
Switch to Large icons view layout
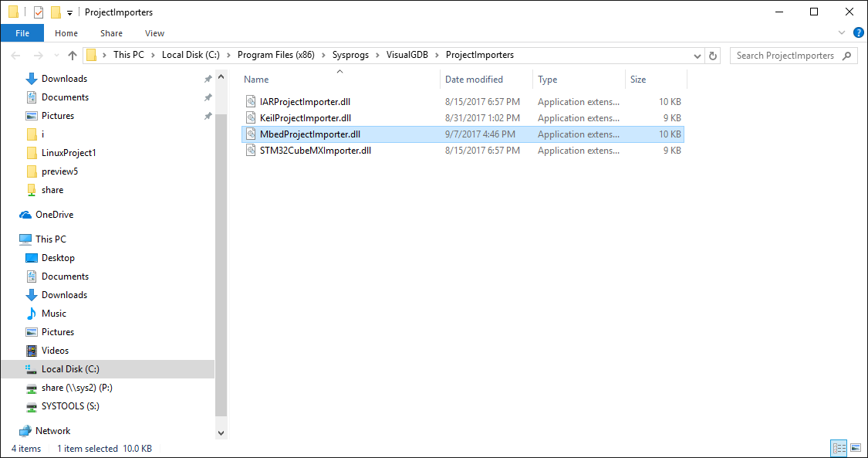(x=855, y=448)
